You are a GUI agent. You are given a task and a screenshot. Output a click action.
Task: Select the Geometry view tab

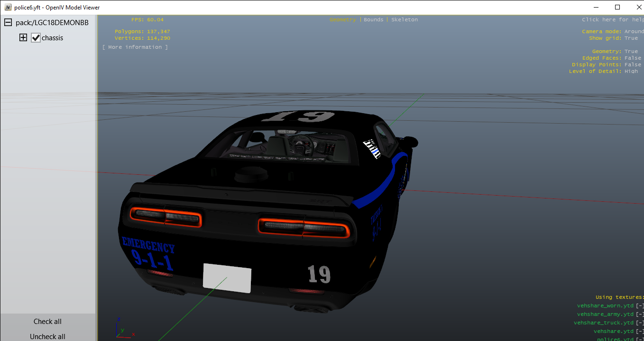pyautogui.click(x=342, y=20)
